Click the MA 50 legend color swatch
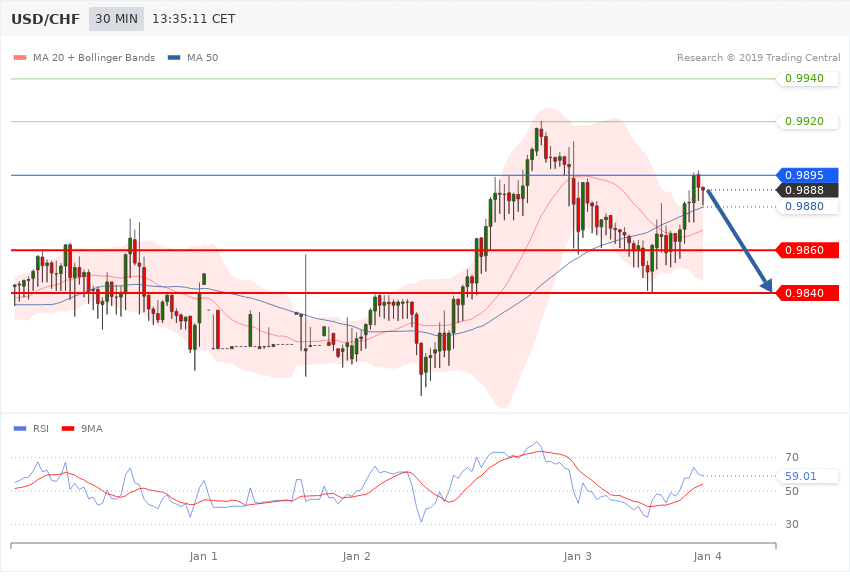The image size is (850, 576). 174,57
